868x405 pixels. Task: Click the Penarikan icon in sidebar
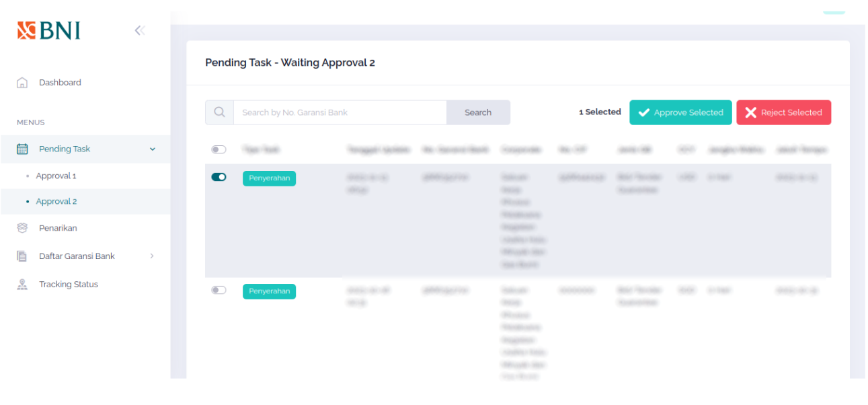point(22,228)
